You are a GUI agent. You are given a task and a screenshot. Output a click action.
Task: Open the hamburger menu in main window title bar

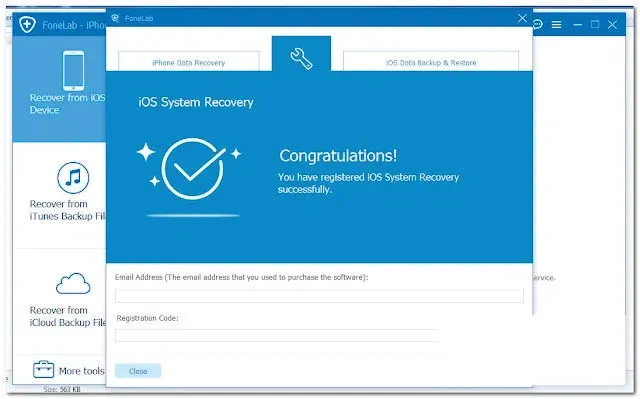[x=556, y=25]
